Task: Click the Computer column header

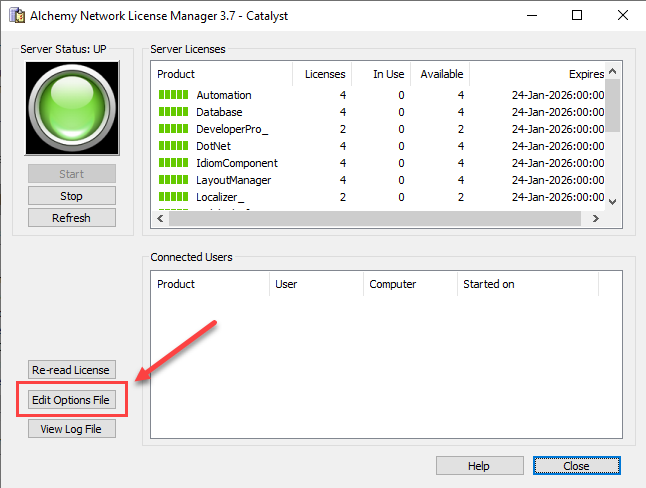Action: [410, 284]
